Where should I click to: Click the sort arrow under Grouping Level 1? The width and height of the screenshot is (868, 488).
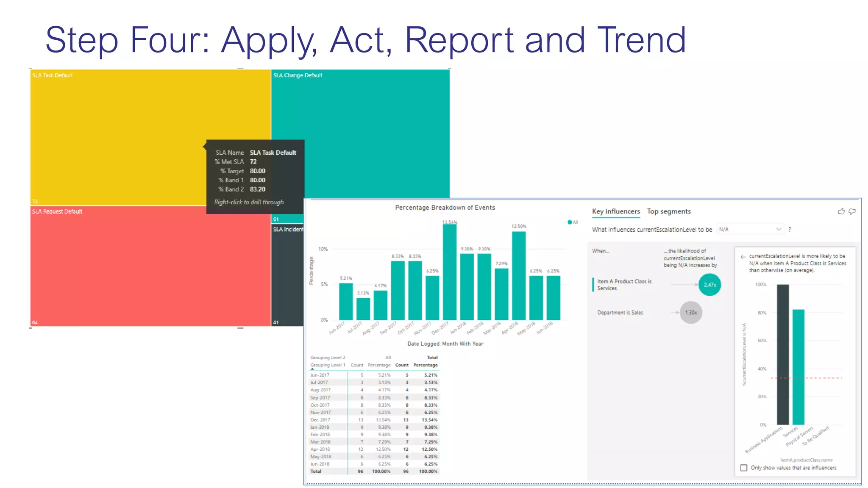tap(312, 369)
